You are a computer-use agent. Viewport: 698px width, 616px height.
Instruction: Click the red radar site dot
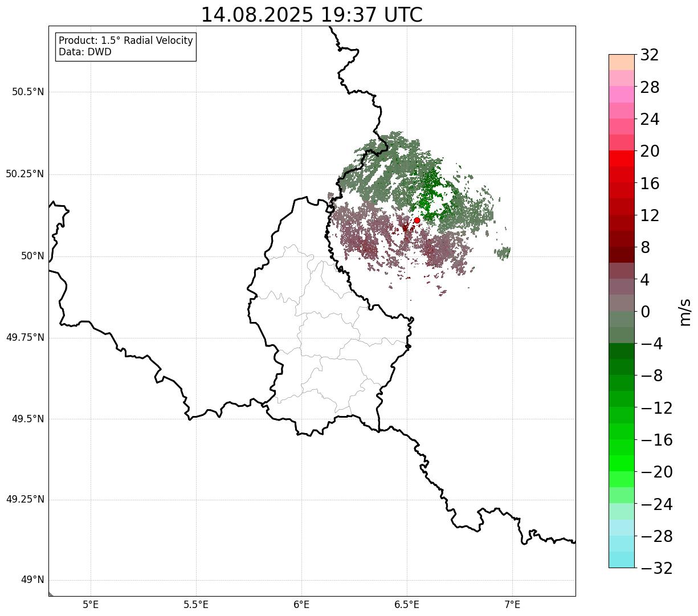click(417, 220)
